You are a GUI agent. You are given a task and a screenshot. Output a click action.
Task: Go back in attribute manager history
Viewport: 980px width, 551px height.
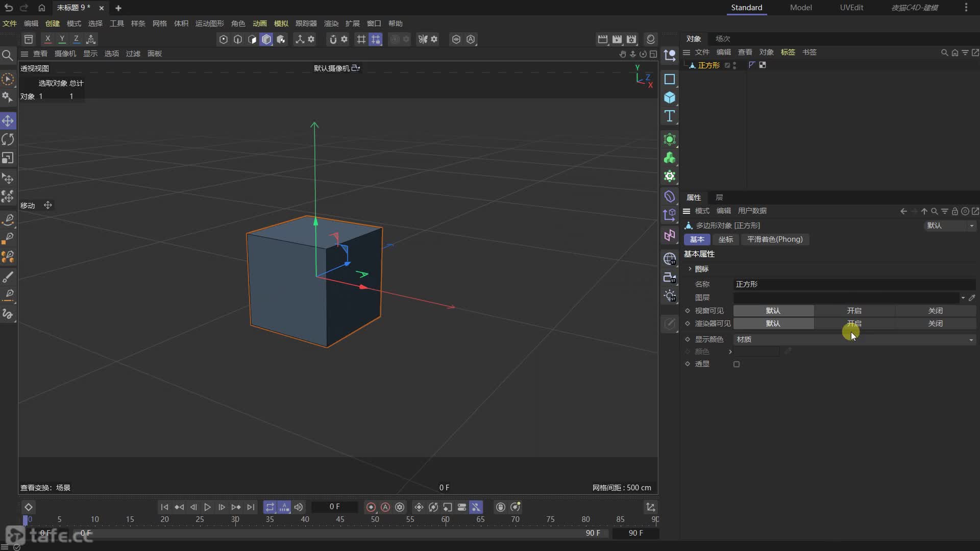point(904,211)
